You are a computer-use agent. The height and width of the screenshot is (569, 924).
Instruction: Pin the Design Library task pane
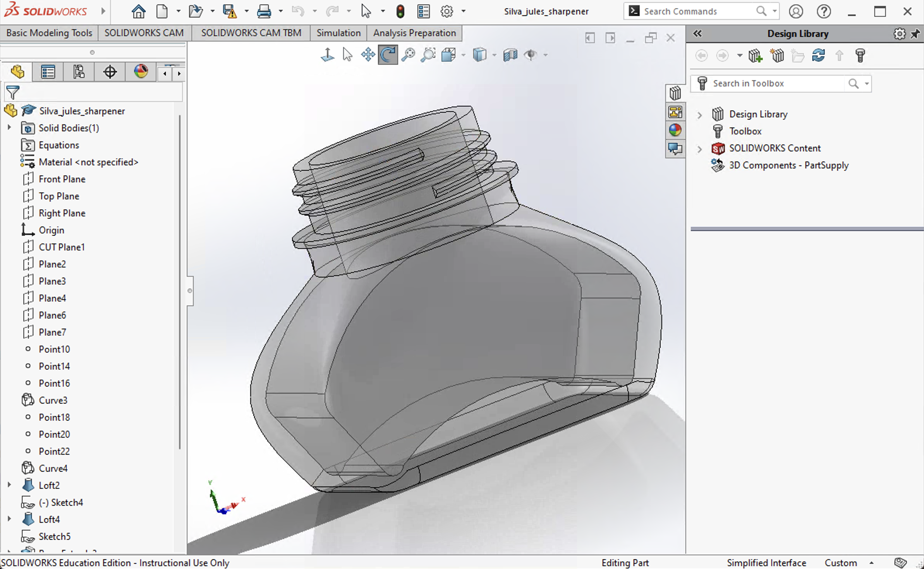(x=915, y=34)
